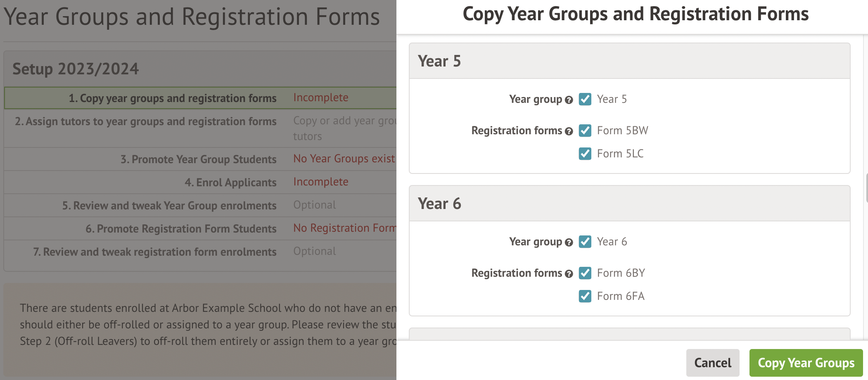Open step 1 Copy year groups and registration forms

pyautogui.click(x=173, y=98)
